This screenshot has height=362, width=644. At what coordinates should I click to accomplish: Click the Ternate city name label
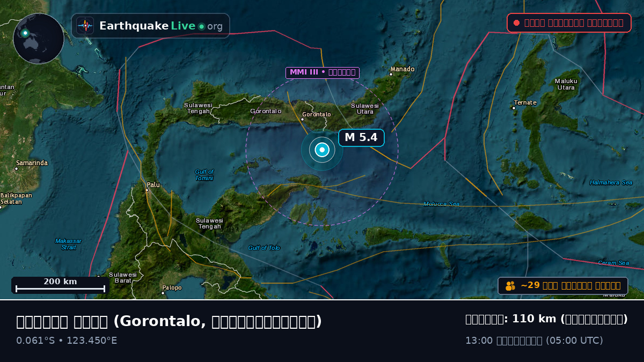pyautogui.click(x=525, y=102)
